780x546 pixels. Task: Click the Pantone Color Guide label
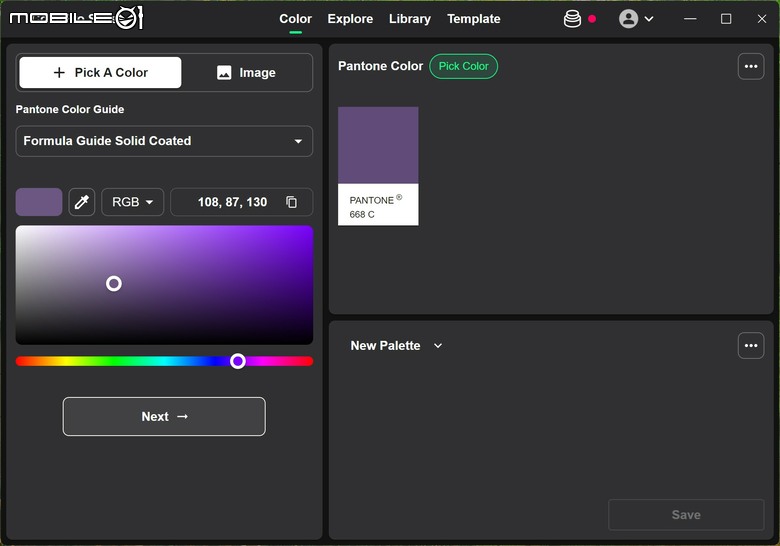(x=70, y=109)
